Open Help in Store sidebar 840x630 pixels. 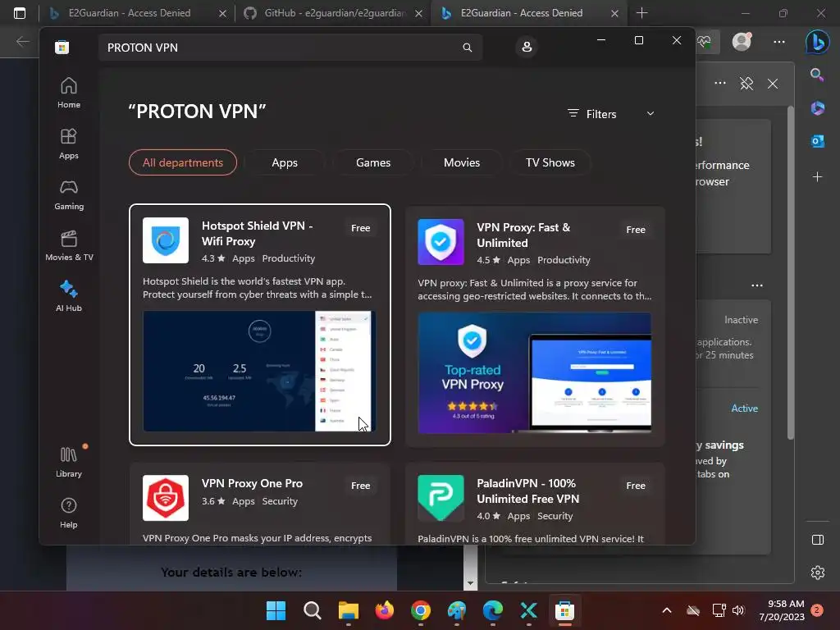click(x=69, y=514)
